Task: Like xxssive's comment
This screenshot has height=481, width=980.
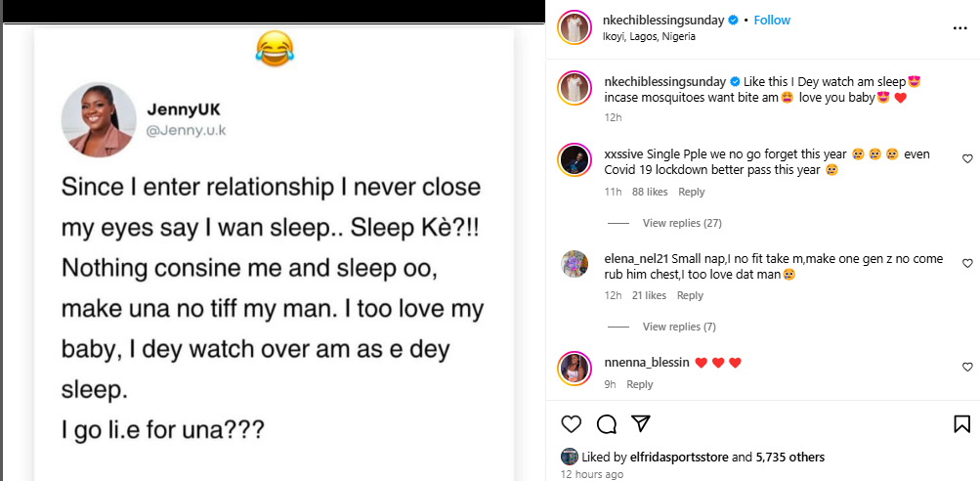Action: coord(967,158)
